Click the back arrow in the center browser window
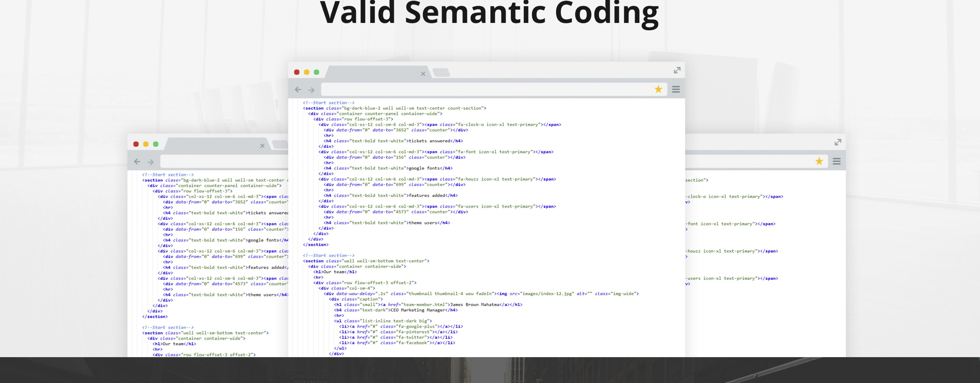The height and width of the screenshot is (383, 980). (x=298, y=90)
